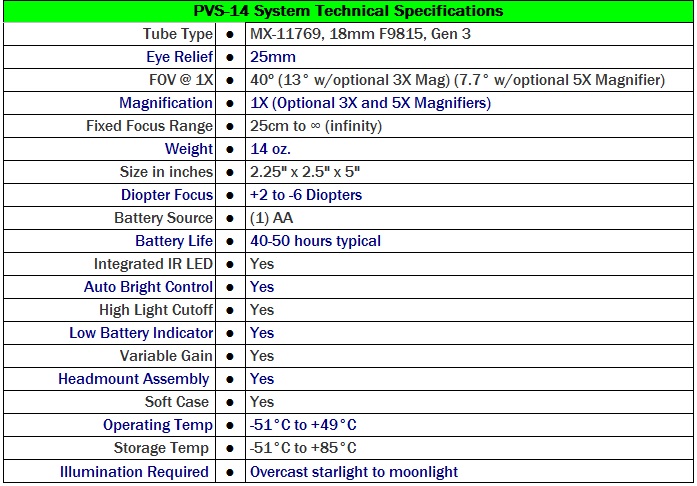Click the '25mm' value
The image size is (697, 486).
(x=272, y=57)
